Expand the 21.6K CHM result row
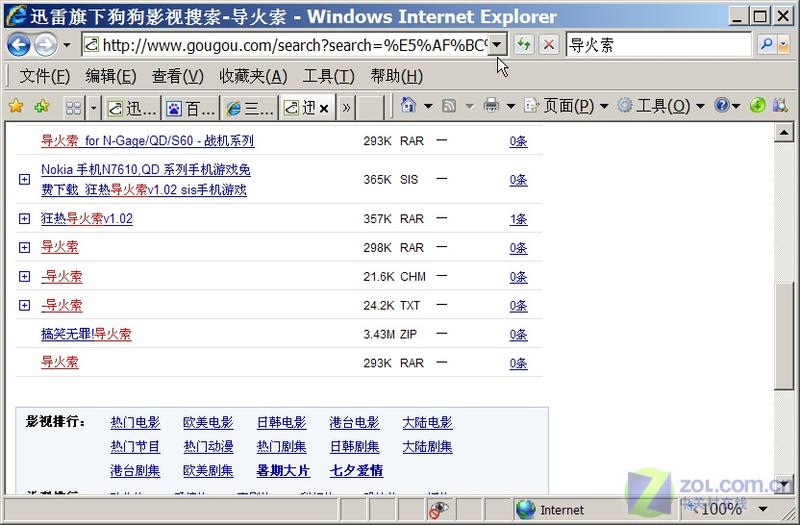The height and width of the screenshot is (525, 800). [x=24, y=276]
